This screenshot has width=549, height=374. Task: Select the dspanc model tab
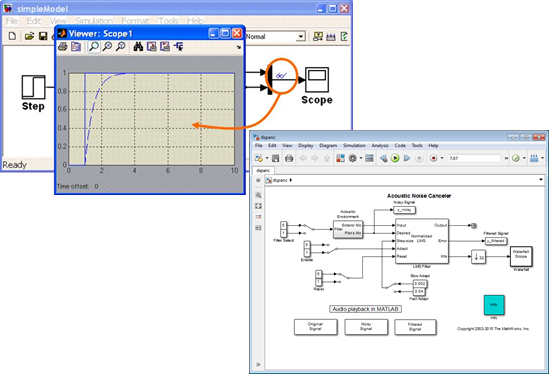263,171
